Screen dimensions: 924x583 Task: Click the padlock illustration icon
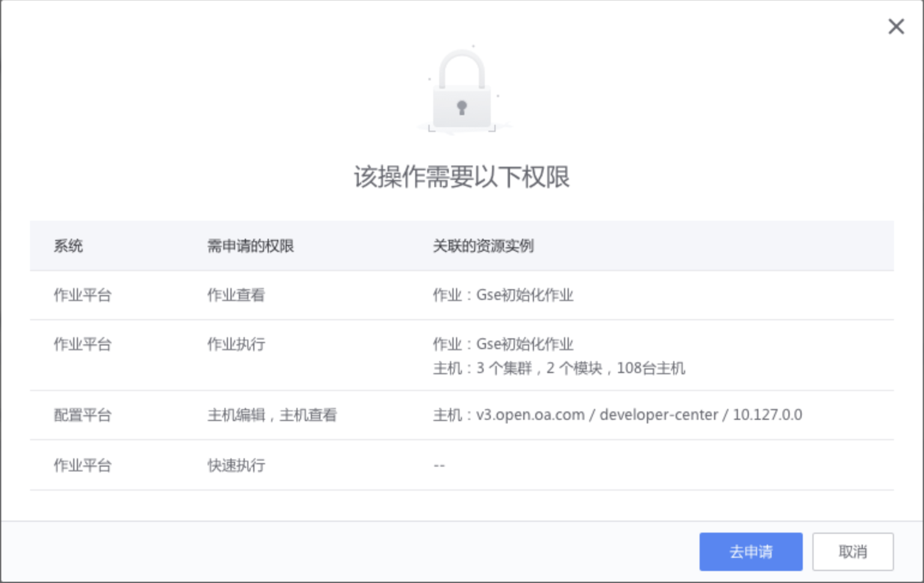click(461, 90)
